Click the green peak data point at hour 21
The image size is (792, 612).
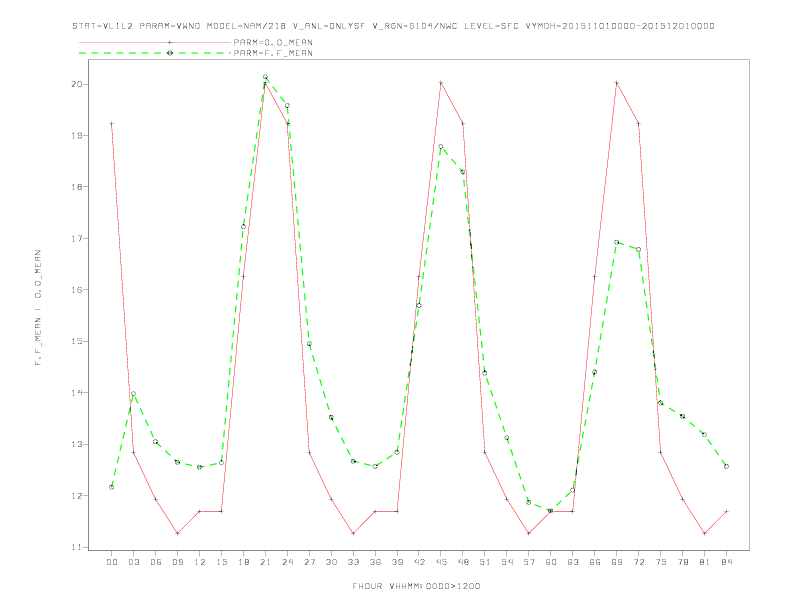[x=265, y=77]
